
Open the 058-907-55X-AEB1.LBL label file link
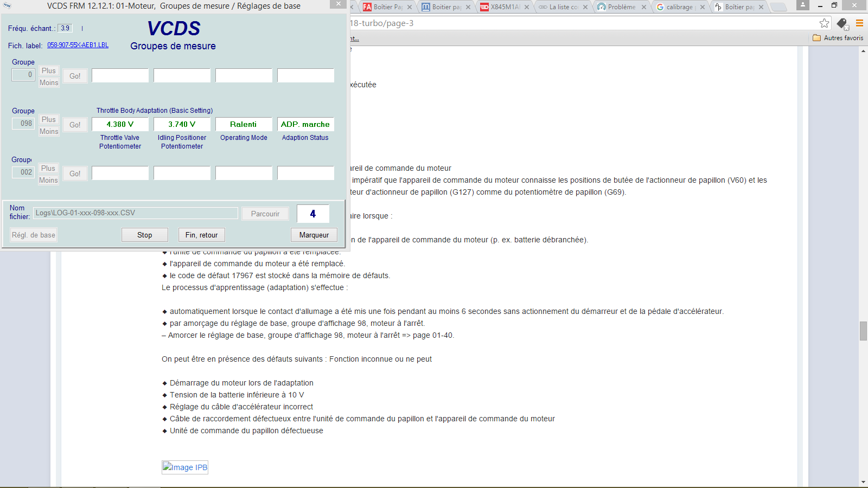78,46
